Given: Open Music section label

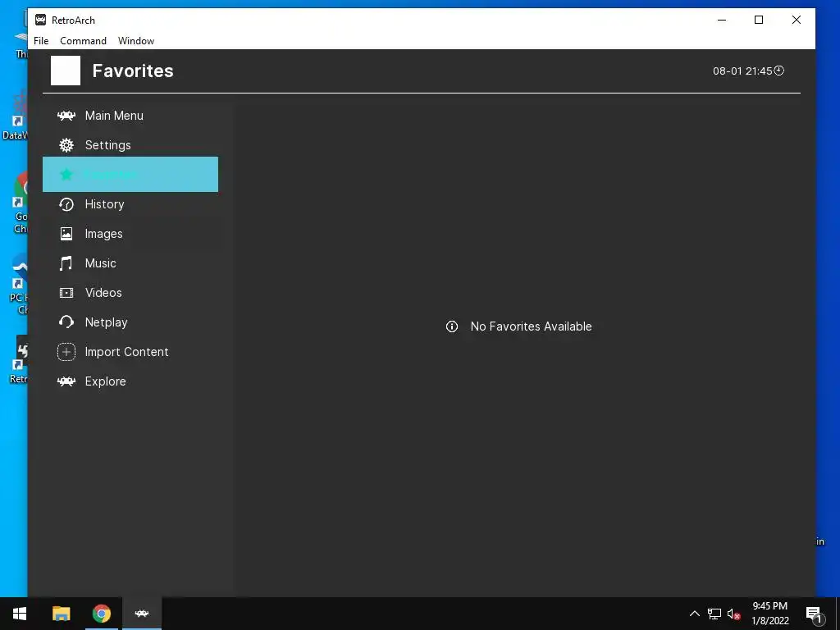Looking at the screenshot, I should coord(100,263).
